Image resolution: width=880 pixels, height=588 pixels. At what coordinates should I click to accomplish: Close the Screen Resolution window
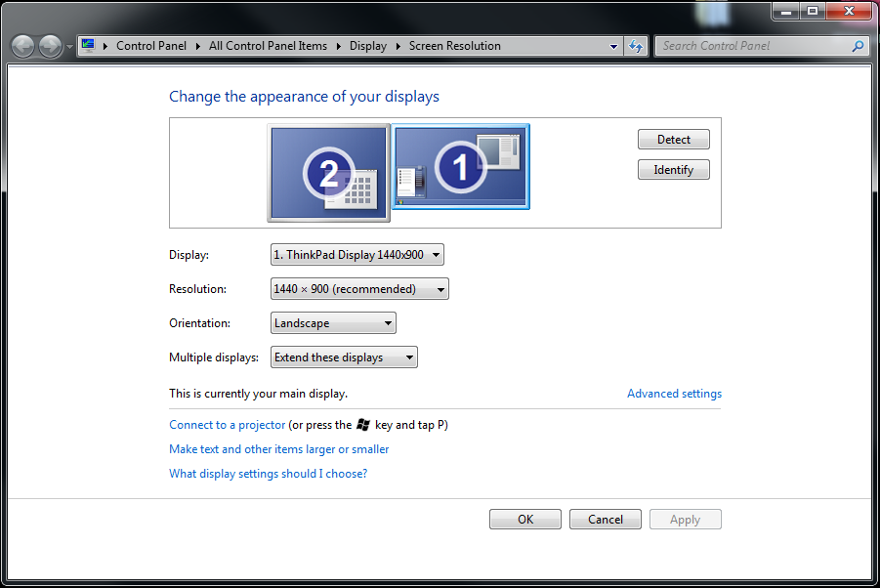[849, 11]
